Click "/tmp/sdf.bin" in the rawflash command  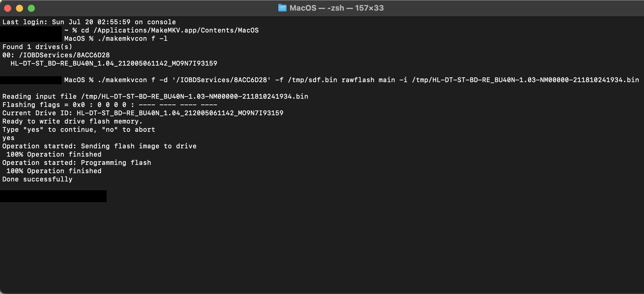[312, 80]
